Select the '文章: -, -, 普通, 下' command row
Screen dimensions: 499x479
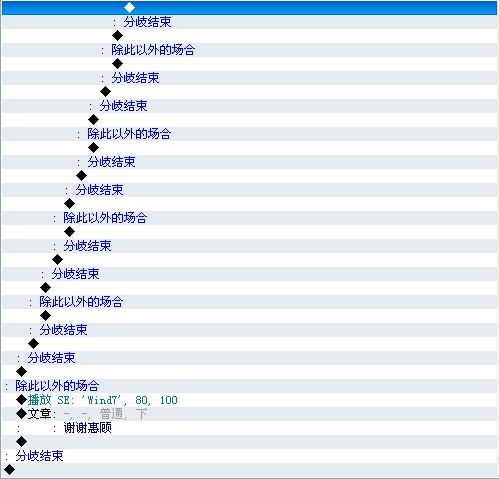(249, 414)
